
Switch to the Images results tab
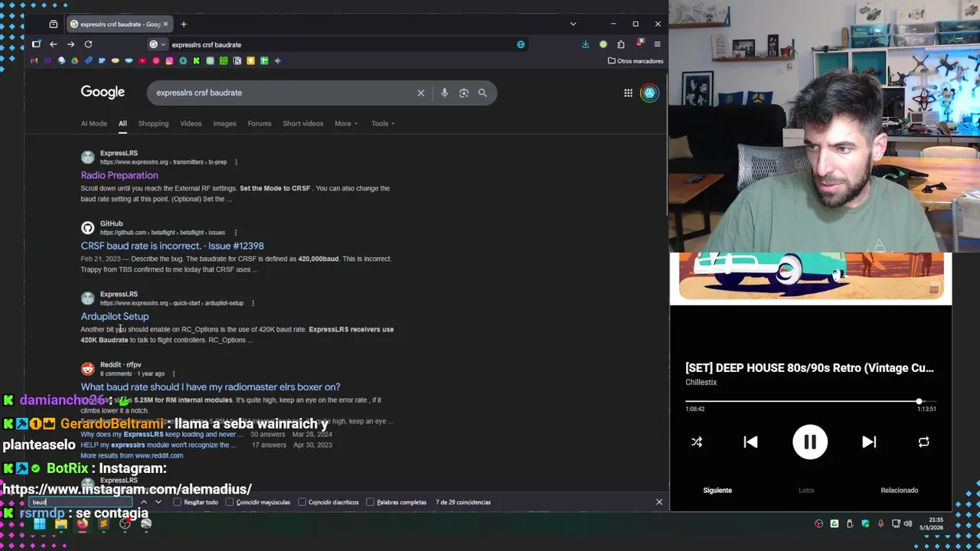[224, 123]
